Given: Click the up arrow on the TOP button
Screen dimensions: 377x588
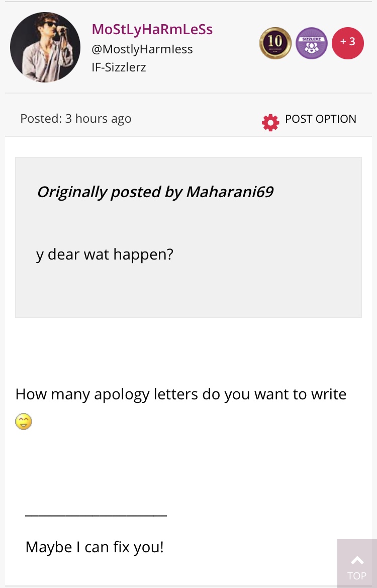Looking at the screenshot, I should click(x=357, y=560).
